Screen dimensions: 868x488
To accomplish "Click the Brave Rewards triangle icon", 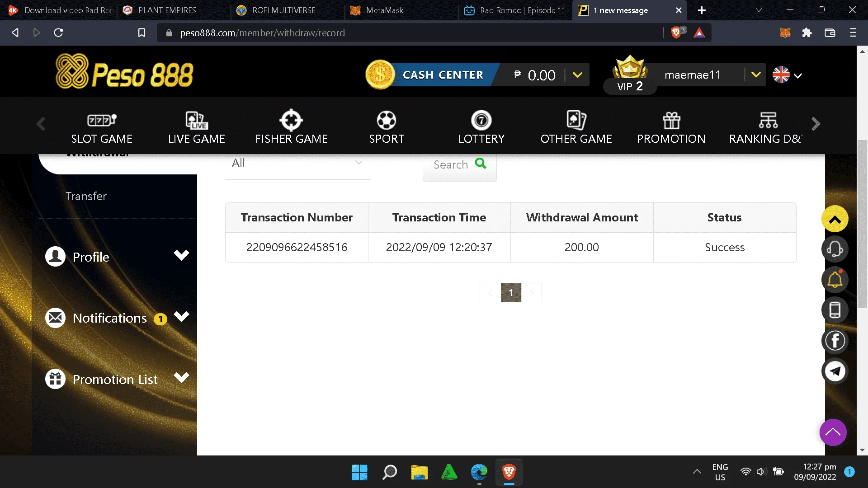I will click(699, 33).
